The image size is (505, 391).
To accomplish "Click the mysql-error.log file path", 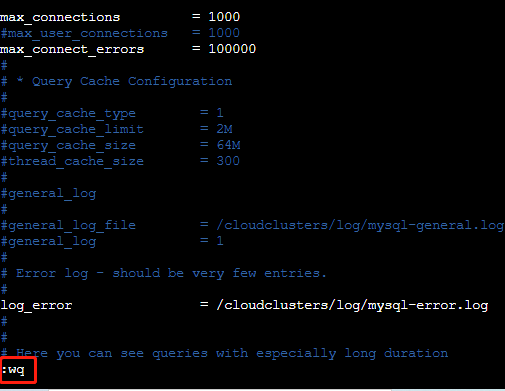I will [352, 305].
